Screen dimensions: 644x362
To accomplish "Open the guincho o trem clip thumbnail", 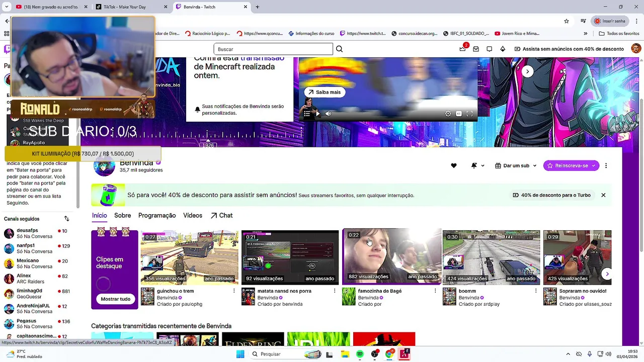I will pos(190,257).
